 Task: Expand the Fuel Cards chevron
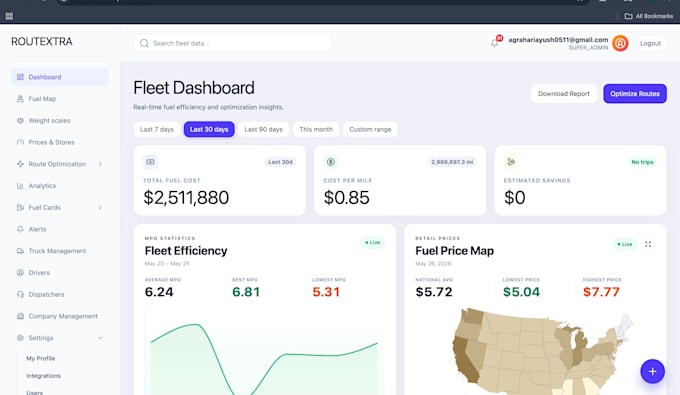click(x=100, y=207)
